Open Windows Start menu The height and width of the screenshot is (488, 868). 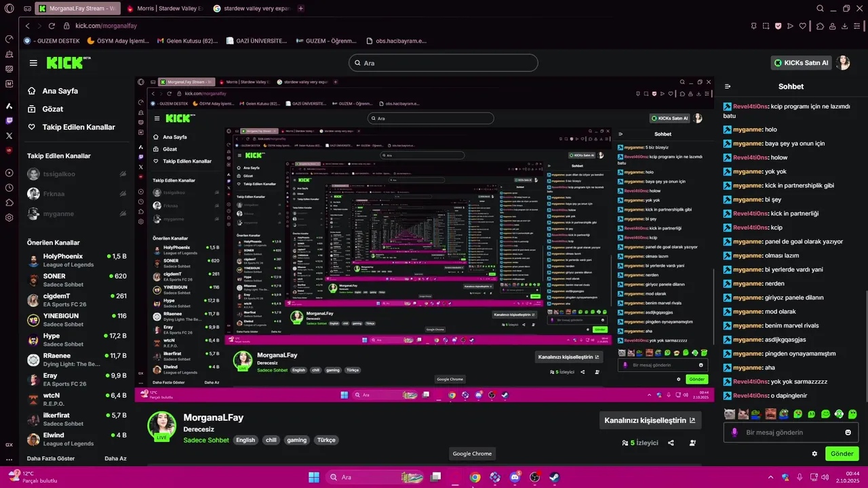pyautogui.click(x=314, y=477)
